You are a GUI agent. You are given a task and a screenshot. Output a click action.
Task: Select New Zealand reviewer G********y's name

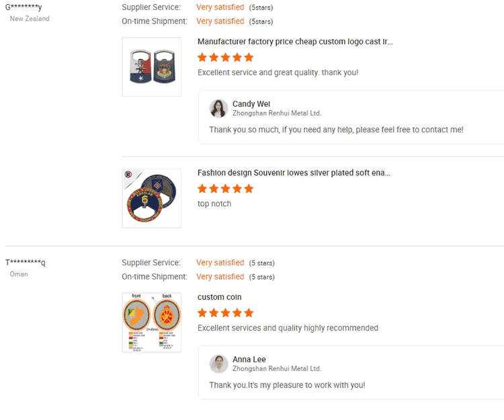pos(24,7)
